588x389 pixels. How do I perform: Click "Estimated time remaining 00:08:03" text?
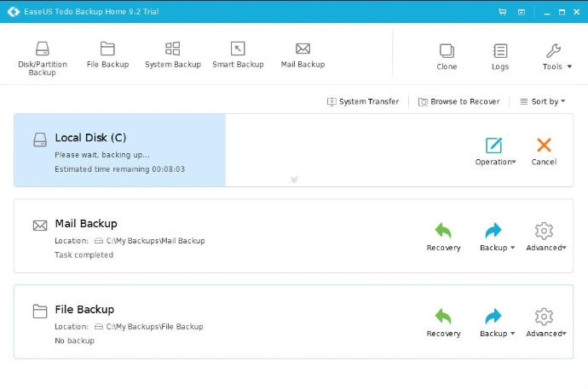[x=119, y=169]
